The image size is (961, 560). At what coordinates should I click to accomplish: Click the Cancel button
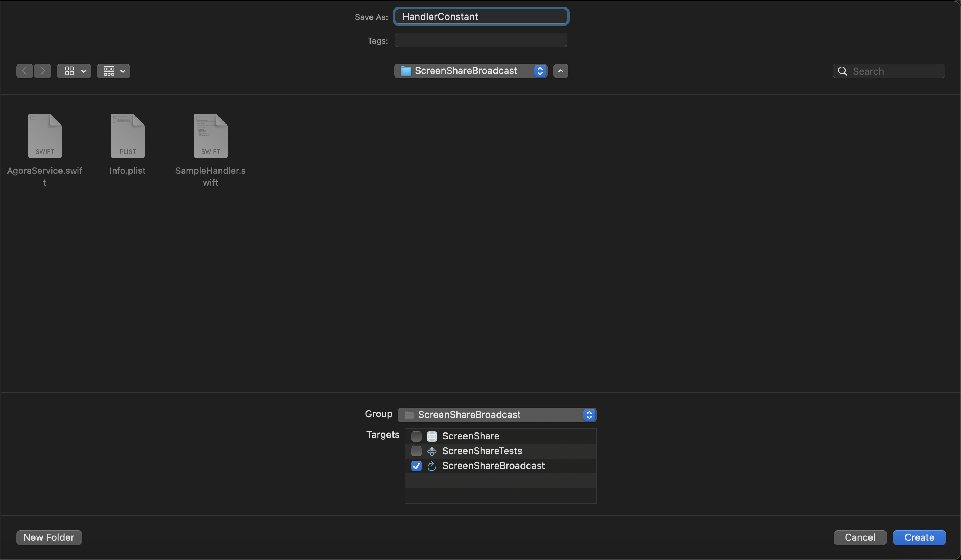pyautogui.click(x=860, y=537)
